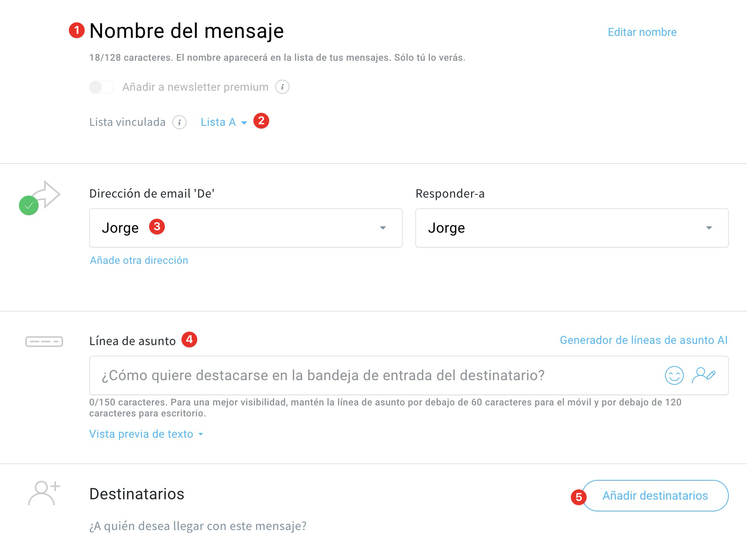
Task: Click info icon beside 'Añadir a newsletter premium'
Action: (x=282, y=87)
